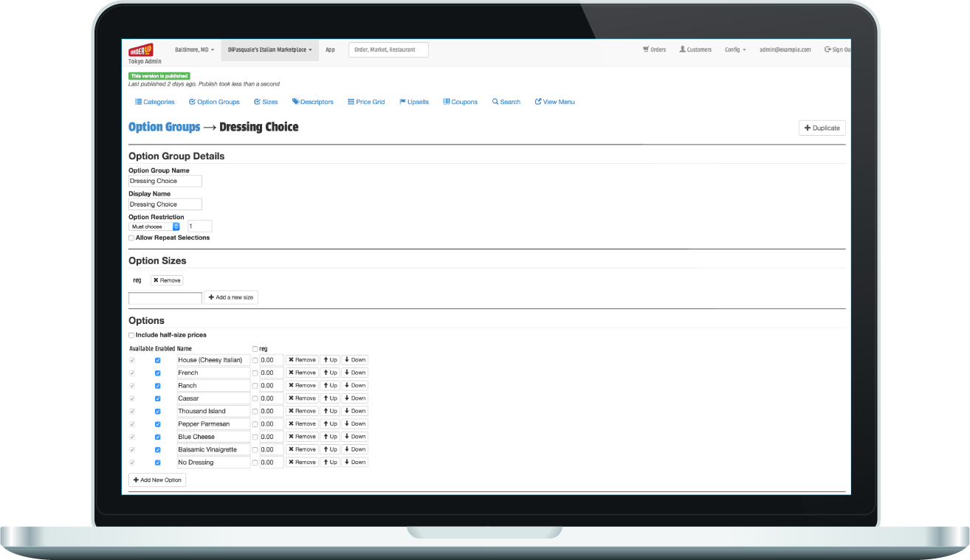Open the Must choose restriction dropdown
This screenshot has width=970, height=560.
[155, 227]
